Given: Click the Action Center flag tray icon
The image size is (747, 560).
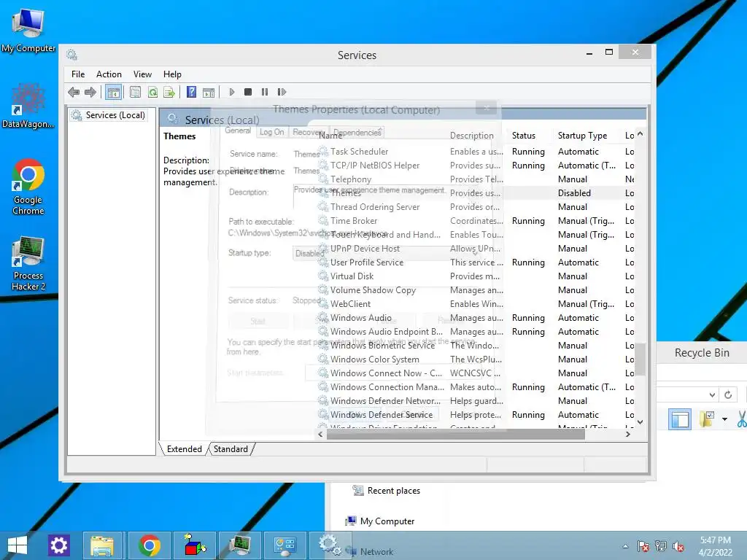Looking at the screenshot, I should click(x=643, y=546).
